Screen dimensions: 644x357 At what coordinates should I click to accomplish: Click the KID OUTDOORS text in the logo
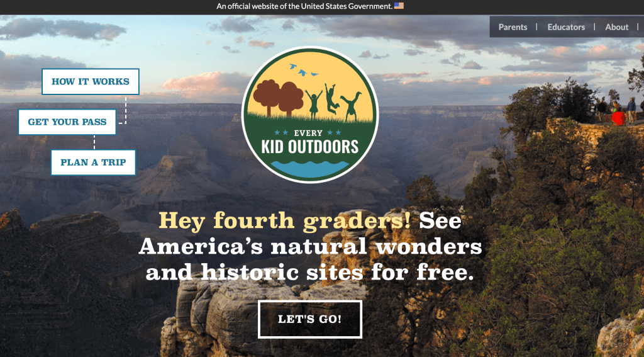click(x=309, y=147)
